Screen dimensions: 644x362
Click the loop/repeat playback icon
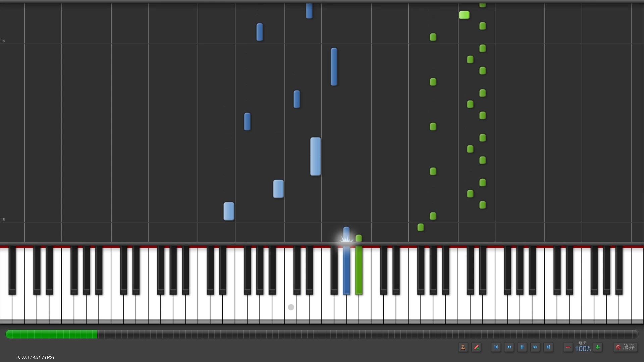pos(476,347)
